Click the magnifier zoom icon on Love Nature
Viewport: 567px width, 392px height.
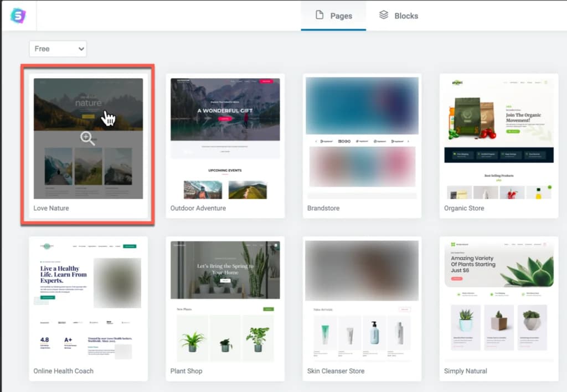(87, 138)
